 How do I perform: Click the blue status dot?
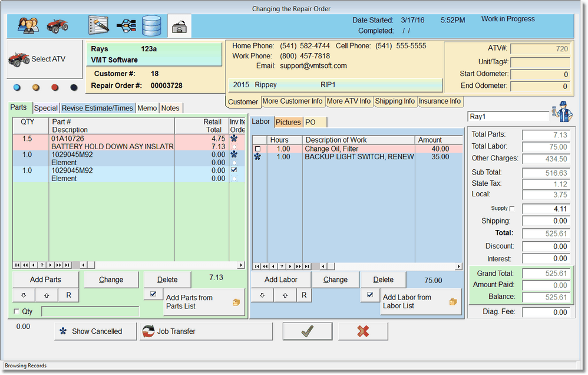[x=16, y=87]
